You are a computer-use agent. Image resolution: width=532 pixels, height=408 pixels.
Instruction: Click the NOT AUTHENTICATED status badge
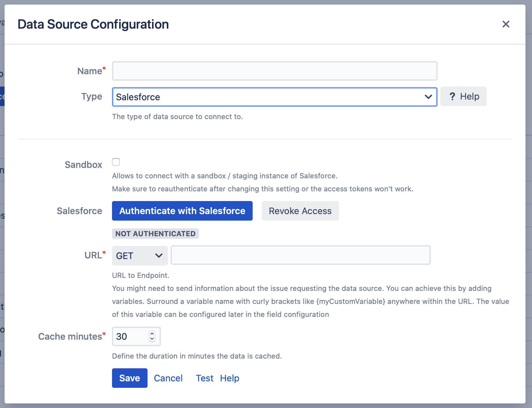click(156, 234)
